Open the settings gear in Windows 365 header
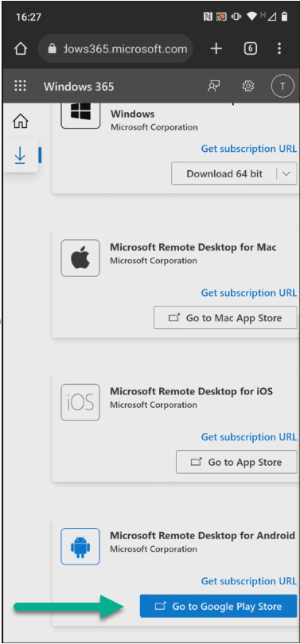 247,86
